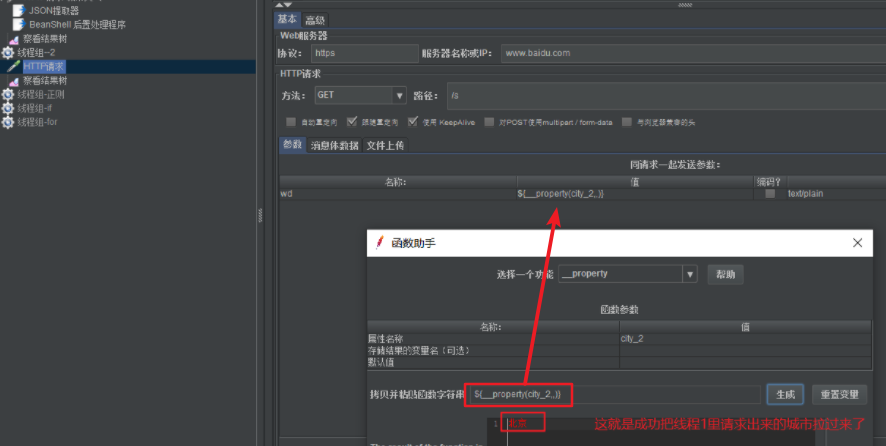Click the 名称: header in parameters table
Image resolution: width=886 pixels, height=446 pixels.
398,182
